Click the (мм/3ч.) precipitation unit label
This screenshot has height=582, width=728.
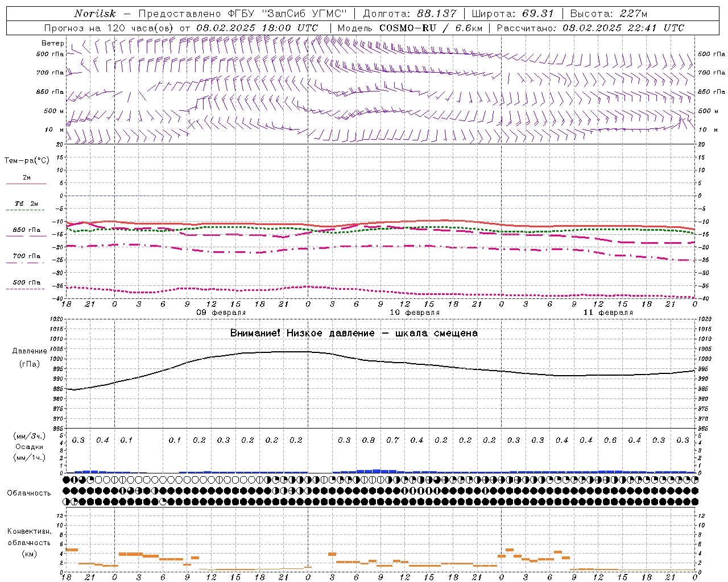30,436
